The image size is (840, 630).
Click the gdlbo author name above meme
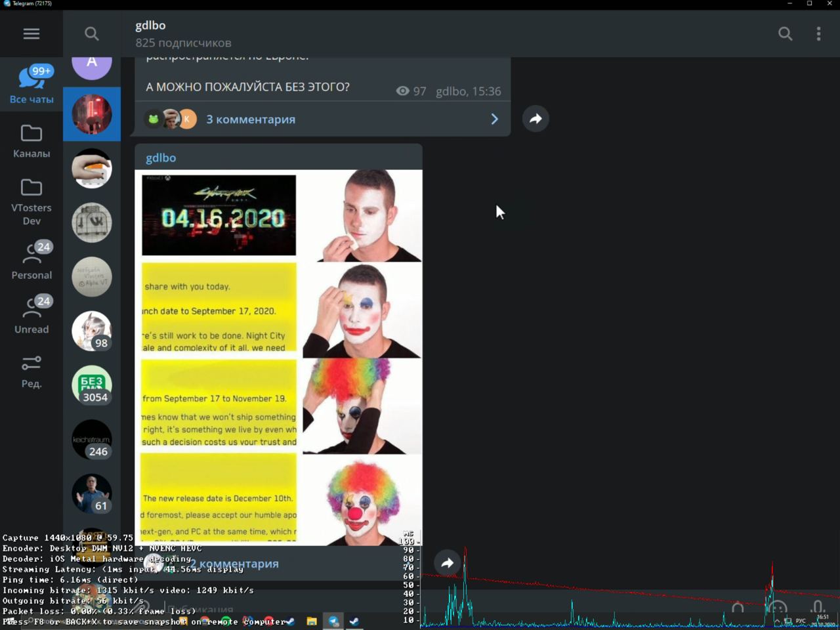tap(161, 157)
